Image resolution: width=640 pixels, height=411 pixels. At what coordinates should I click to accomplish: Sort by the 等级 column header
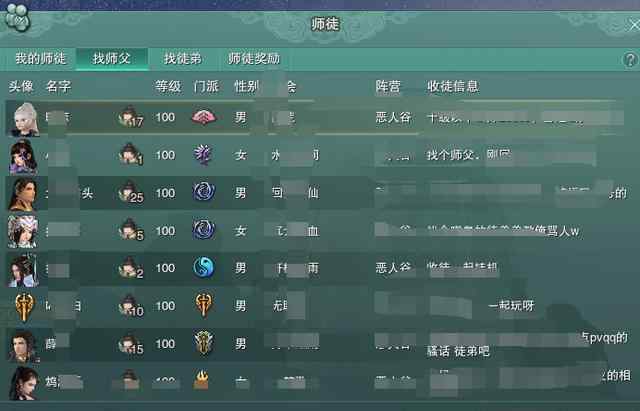(x=168, y=87)
